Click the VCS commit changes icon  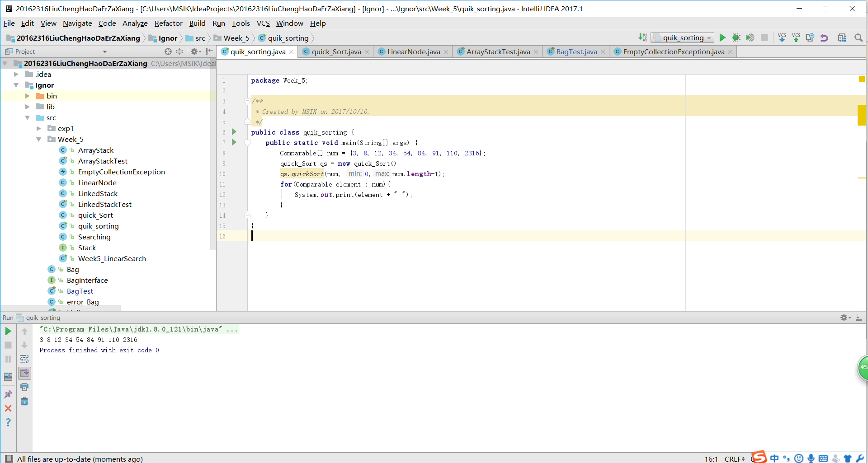click(x=796, y=37)
